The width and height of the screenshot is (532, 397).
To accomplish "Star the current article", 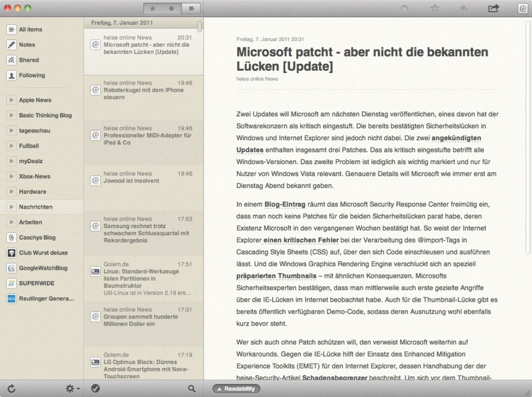I will pos(435,8).
